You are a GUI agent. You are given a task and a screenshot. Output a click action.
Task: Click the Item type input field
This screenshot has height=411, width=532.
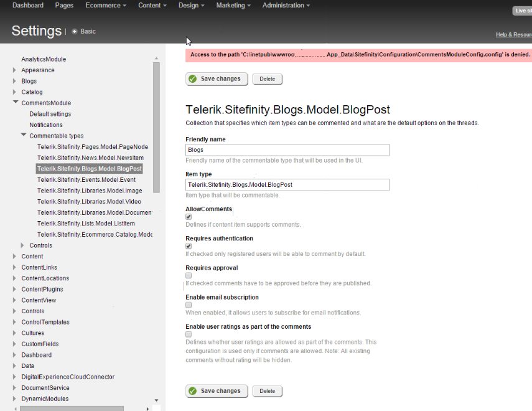point(287,185)
